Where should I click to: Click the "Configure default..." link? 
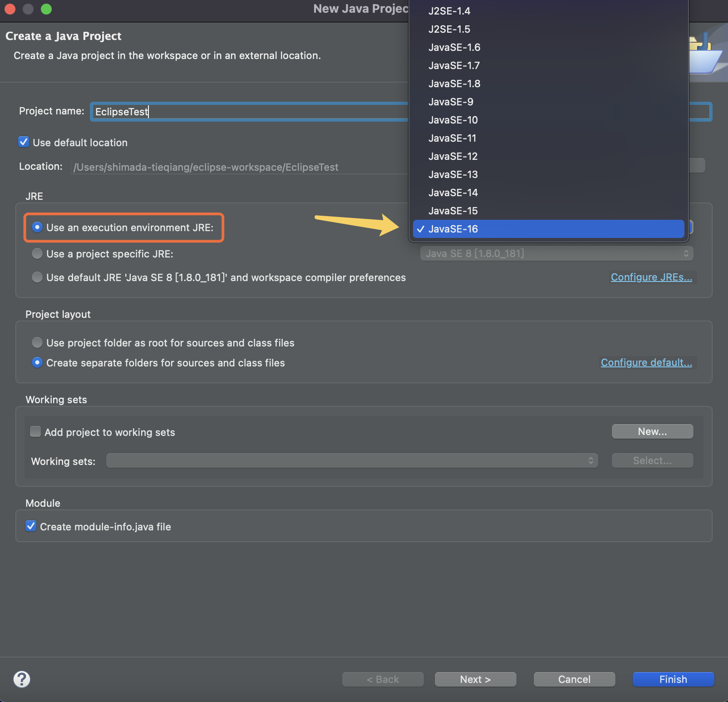pos(646,362)
